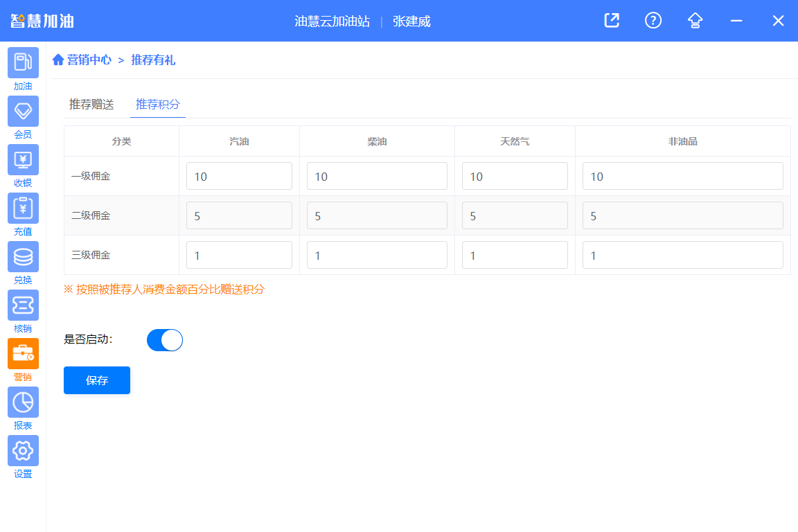Screen dimensions: 798x532
Task: Select the 推荐积分 tab
Action: coord(157,105)
